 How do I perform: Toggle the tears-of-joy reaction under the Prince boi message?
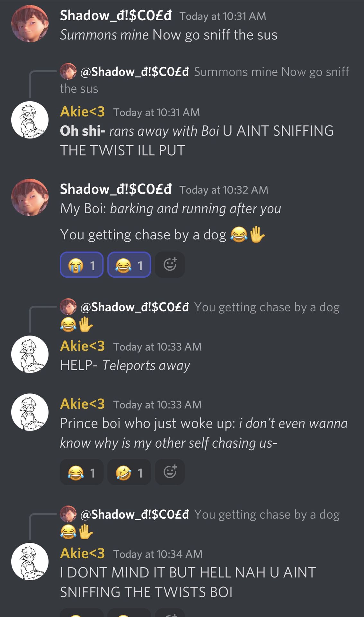pyautogui.click(x=82, y=472)
